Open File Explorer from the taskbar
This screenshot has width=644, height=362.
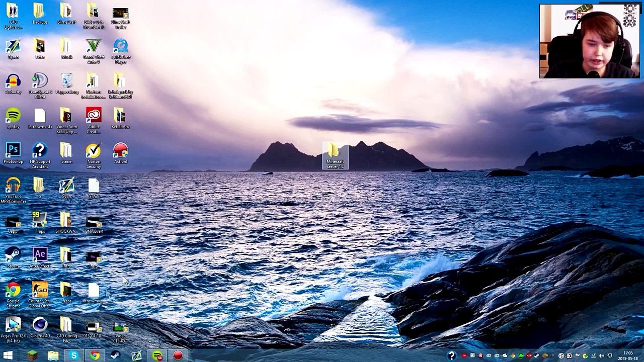coord(53,355)
